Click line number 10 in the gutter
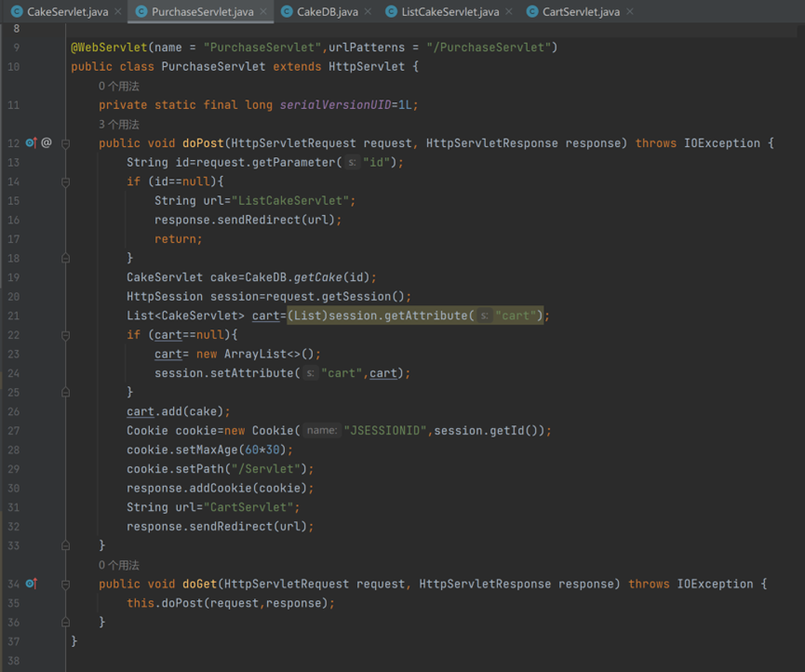The height and width of the screenshot is (672, 805). click(x=13, y=67)
